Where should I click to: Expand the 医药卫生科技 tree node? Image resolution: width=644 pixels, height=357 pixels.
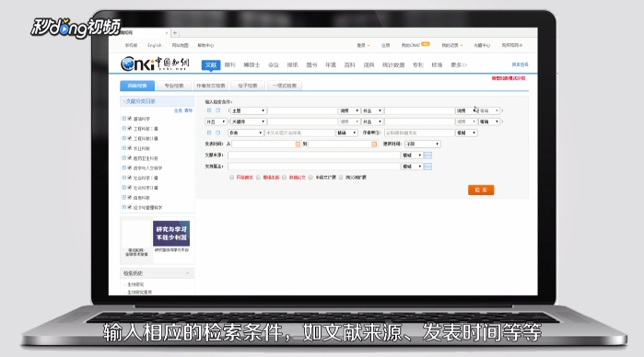(x=123, y=158)
